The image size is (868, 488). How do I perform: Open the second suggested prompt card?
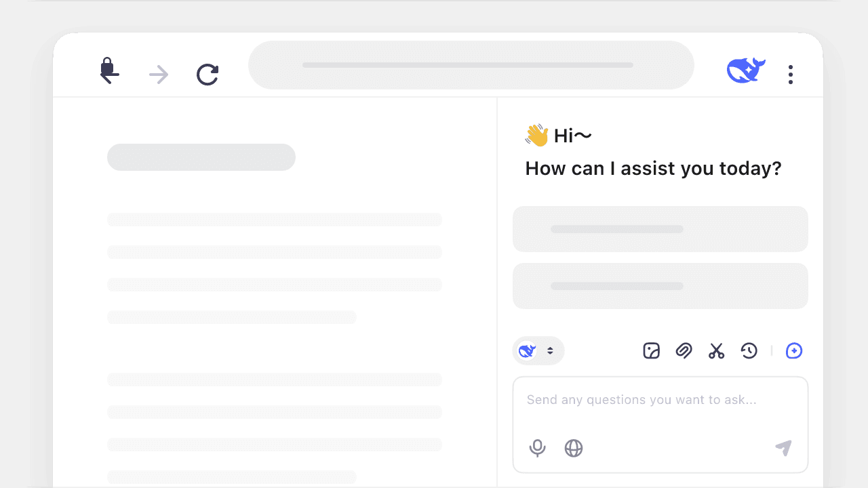tap(660, 286)
